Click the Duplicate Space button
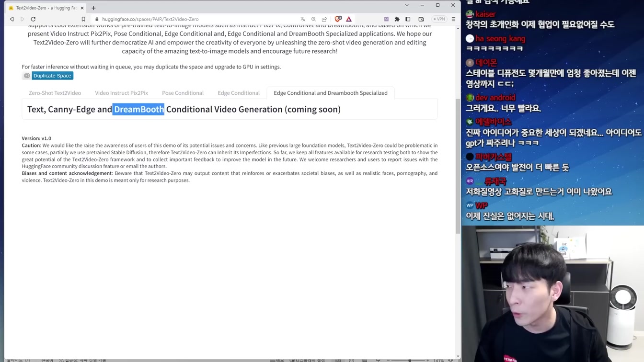This screenshot has height=362, width=644. coord(52,76)
